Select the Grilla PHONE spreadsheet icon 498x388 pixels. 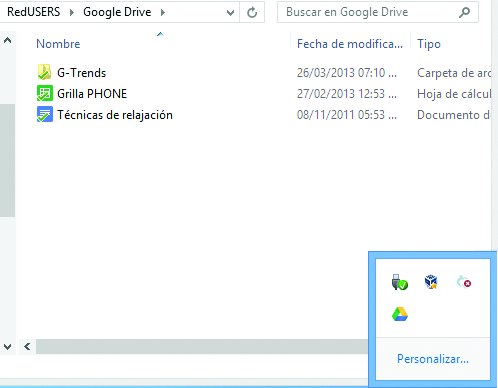click(x=44, y=93)
